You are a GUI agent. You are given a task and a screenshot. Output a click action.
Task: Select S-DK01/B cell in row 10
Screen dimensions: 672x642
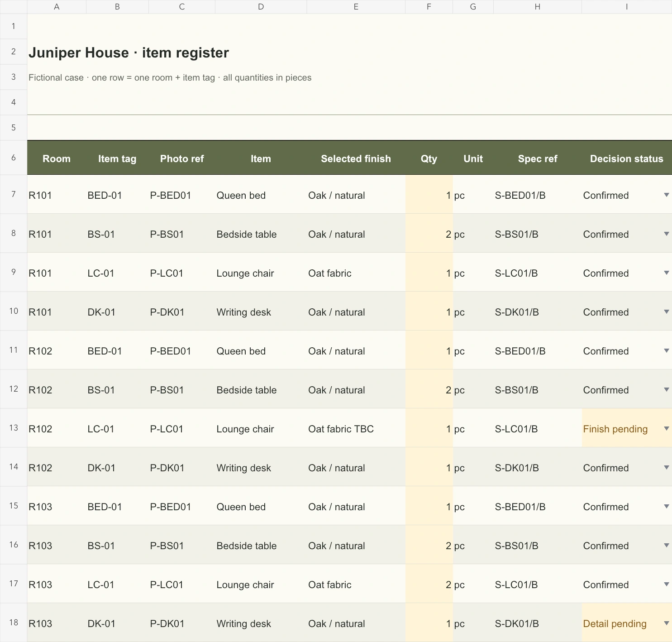click(x=538, y=311)
